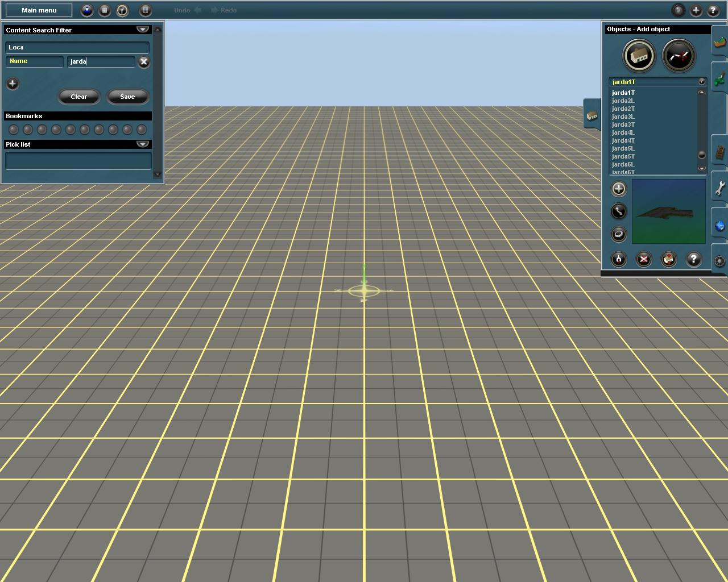Open the jarda1T selection dropdown
The width and height of the screenshot is (728, 582).
pyautogui.click(x=702, y=82)
